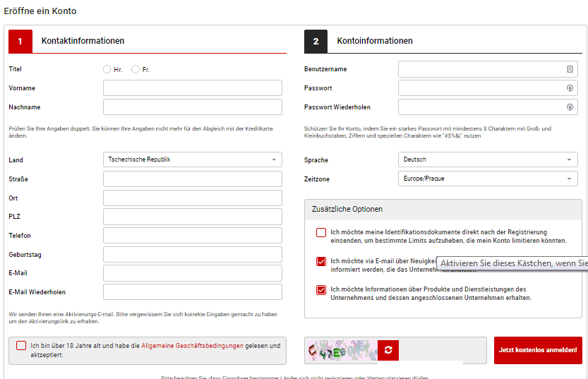Screen dimensions: 588x379
Task: Click the E-Mail Wiederholen input field
Action: [192, 291]
